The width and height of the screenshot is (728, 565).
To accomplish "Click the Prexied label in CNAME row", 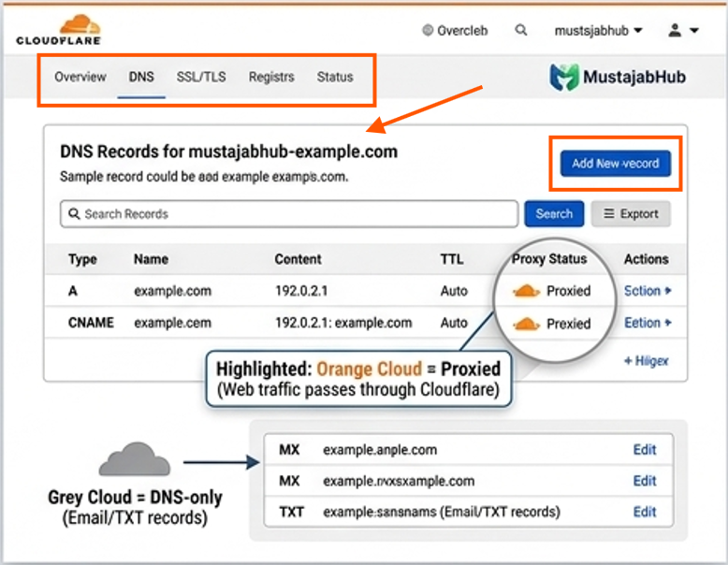I will click(x=568, y=324).
